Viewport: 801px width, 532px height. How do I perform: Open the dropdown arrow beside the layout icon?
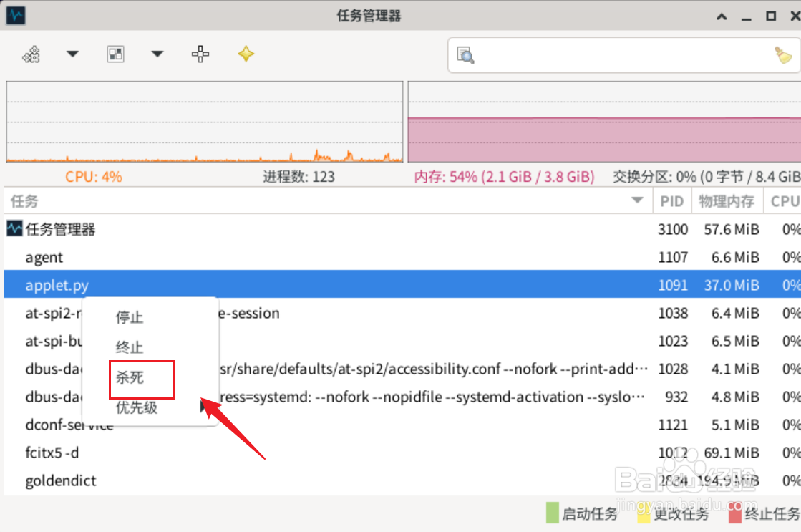157,54
